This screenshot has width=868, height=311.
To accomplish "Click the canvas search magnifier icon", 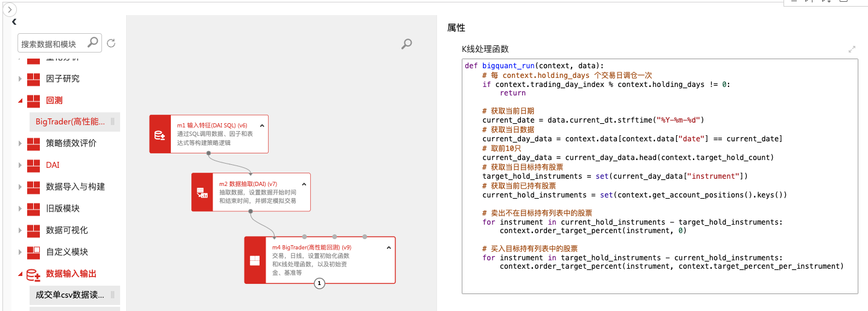I will pyautogui.click(x=407, y=43).
